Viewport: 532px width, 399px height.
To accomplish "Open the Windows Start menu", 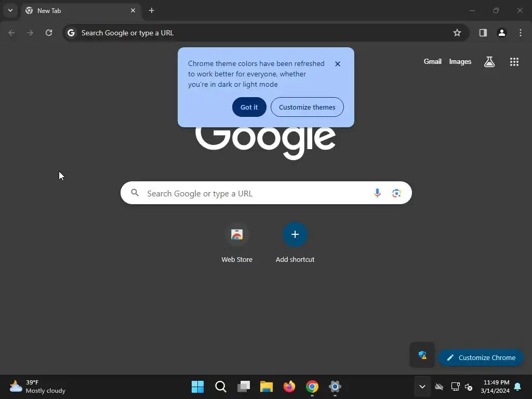I will pos(197,387).
